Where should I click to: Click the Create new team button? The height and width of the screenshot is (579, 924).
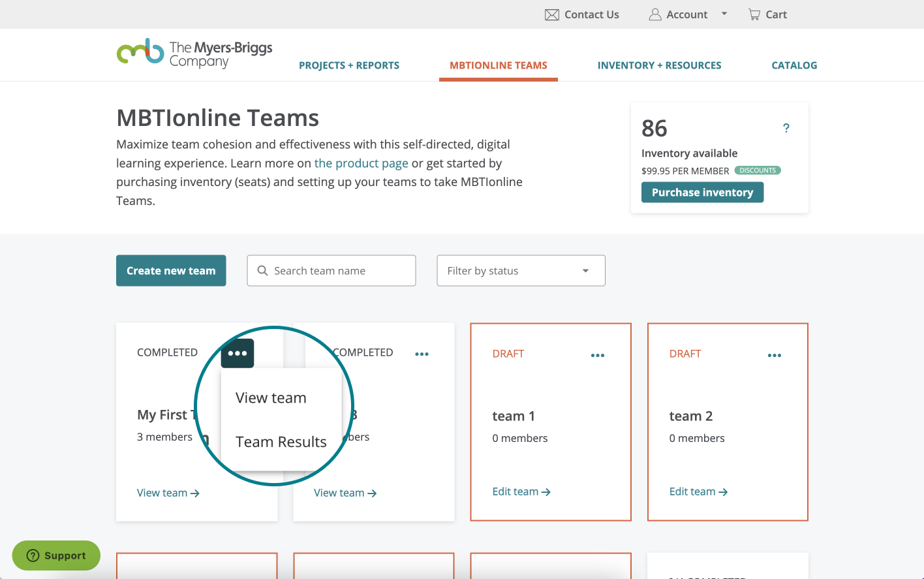tap(171, 270)
